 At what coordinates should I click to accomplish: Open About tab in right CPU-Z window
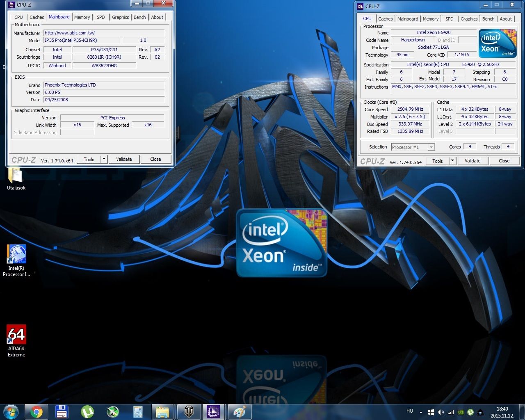pos(506,19)
